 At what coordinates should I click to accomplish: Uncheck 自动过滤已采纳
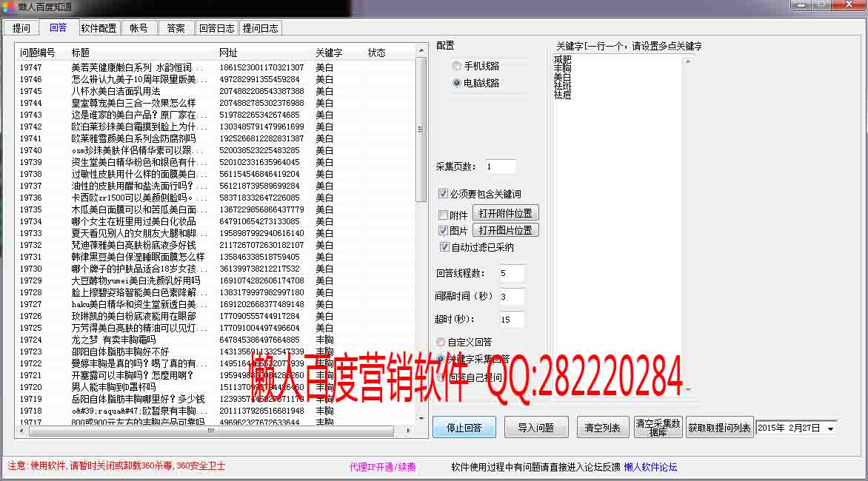[x=444, y=246]
